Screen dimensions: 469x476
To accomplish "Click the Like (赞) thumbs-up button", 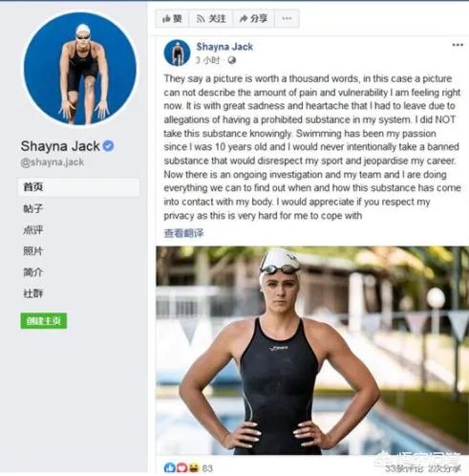I will (172, 18).
